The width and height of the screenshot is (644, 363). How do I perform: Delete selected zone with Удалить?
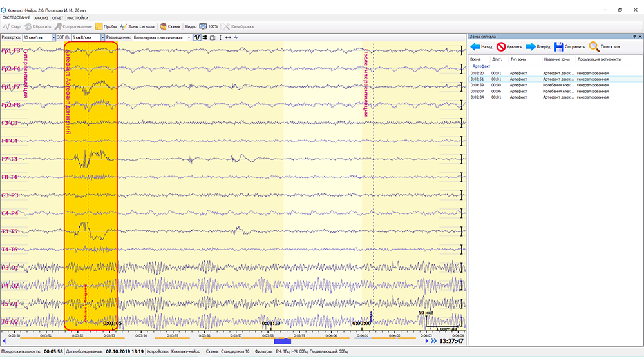coord(509,47)
